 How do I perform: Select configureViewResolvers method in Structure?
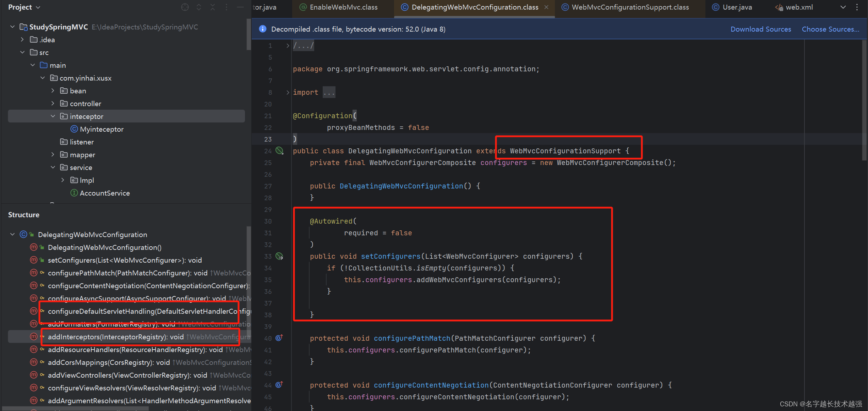(132, 388)
